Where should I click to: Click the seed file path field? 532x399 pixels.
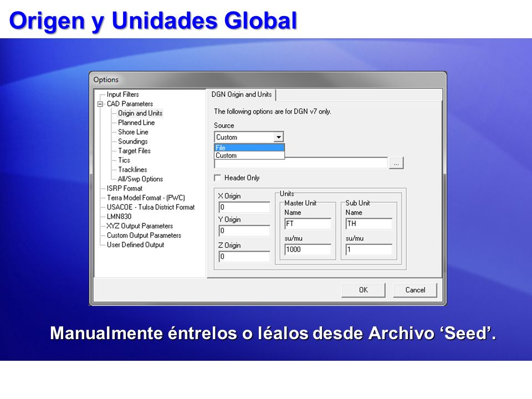click(x=301, y=163)
